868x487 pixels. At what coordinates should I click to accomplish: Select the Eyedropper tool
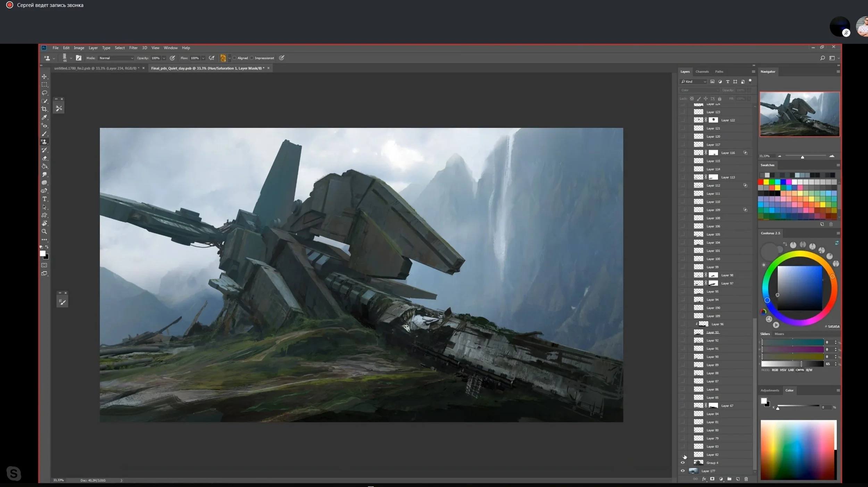(x=44, y=117)
